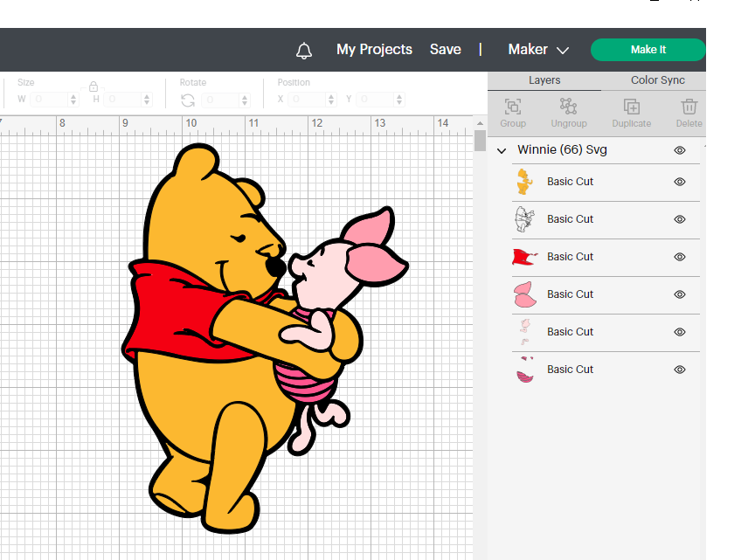Select the light pink Piglet layer thumbnail

click(x=525, y=332)
